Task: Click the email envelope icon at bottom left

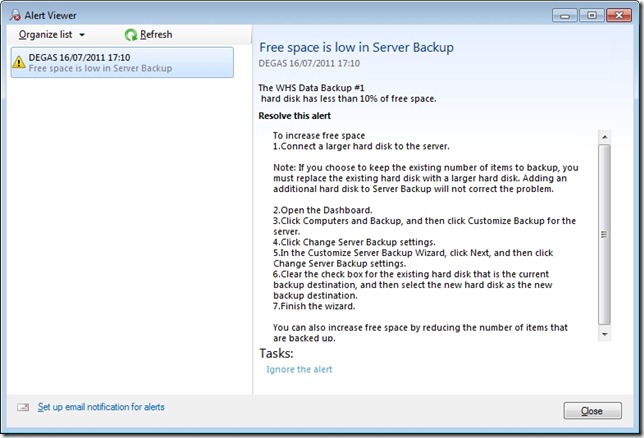Action: point(23,408)
